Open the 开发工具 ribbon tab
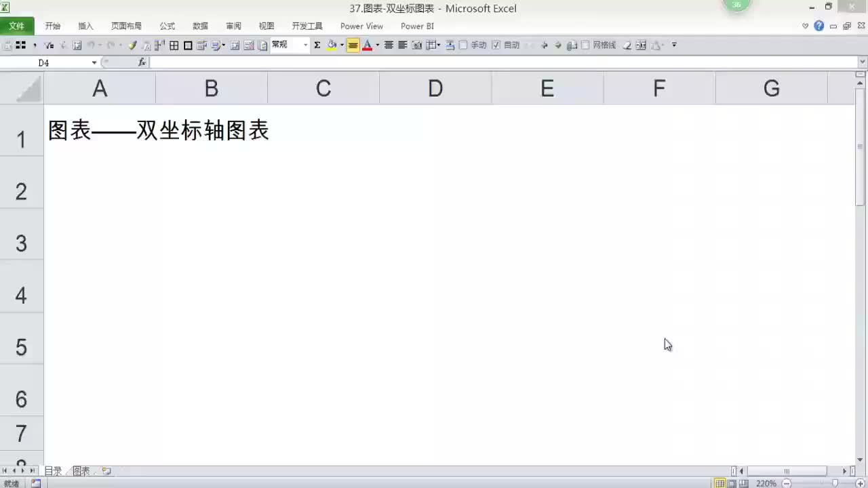This screenshot has width=868, height=488. (307, 26)
